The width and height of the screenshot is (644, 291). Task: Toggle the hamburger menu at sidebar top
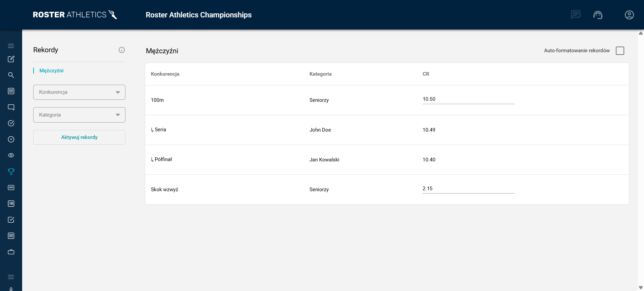click(11, 46)
